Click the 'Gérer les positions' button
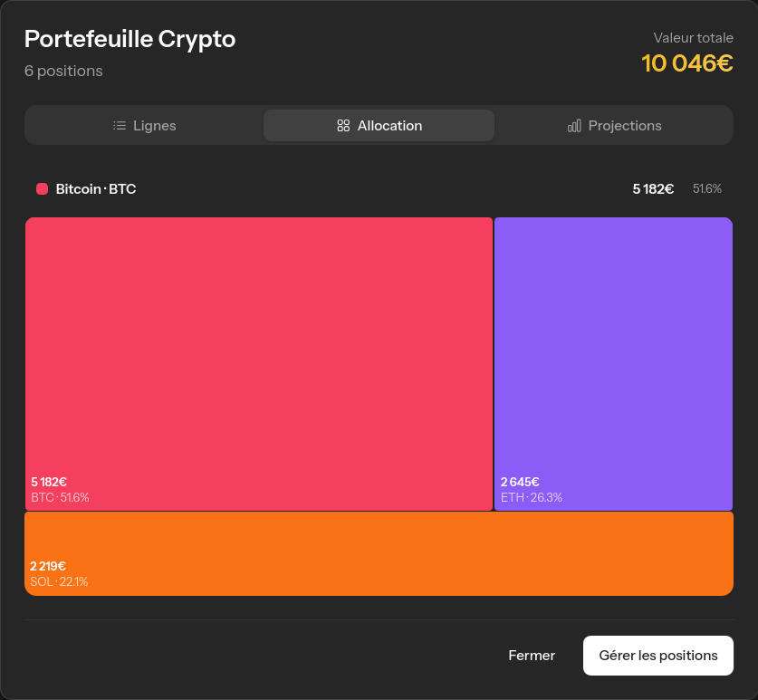 point(658,655)
